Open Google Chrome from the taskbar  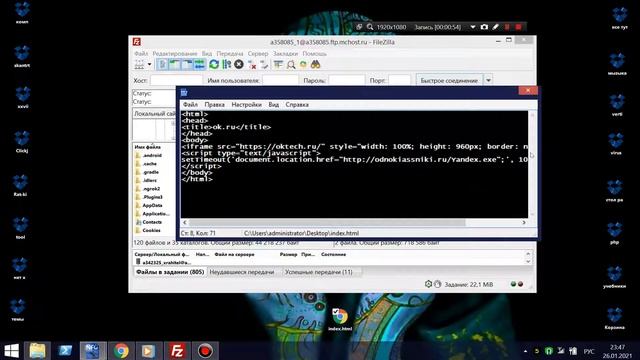[121, 351]
